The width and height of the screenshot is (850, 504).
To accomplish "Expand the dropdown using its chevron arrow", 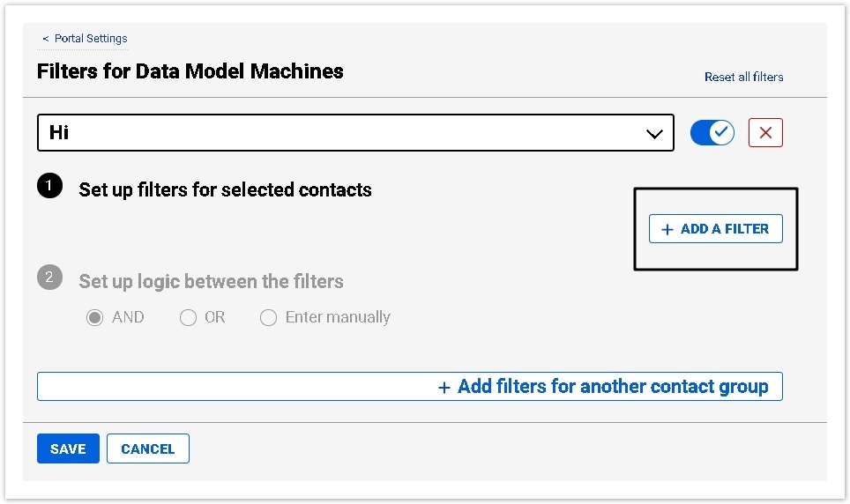I will pos(654,134).
